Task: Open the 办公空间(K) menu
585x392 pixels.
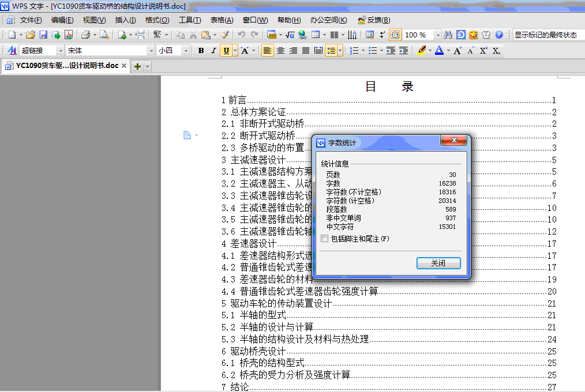Action: tap(328, 20)
